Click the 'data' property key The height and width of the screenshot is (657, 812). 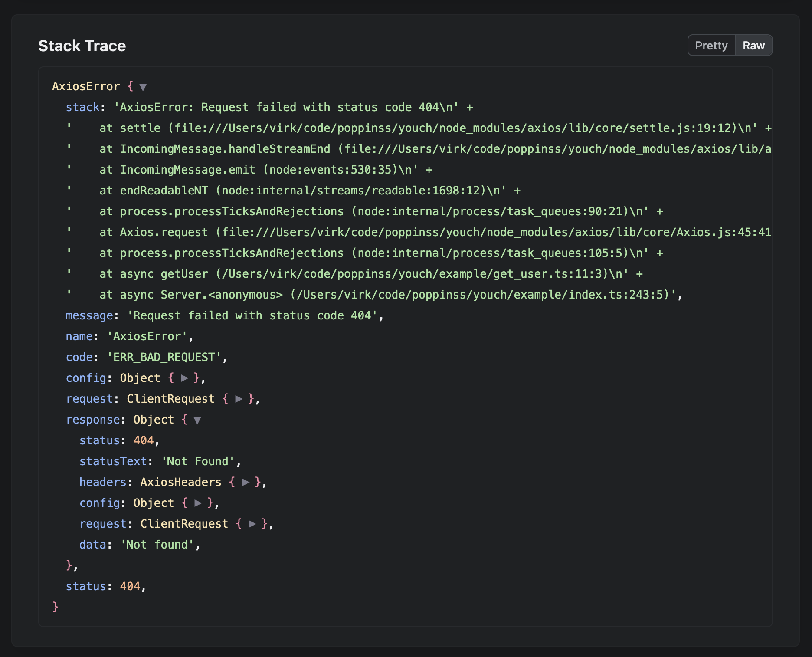coord(93,545)
